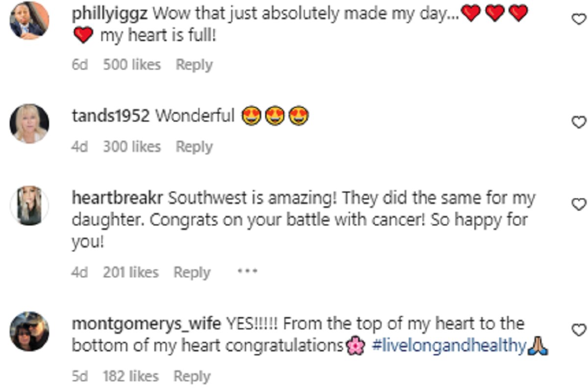Click the tands1952 username
The image size is (588, 391).
(111, 116)
